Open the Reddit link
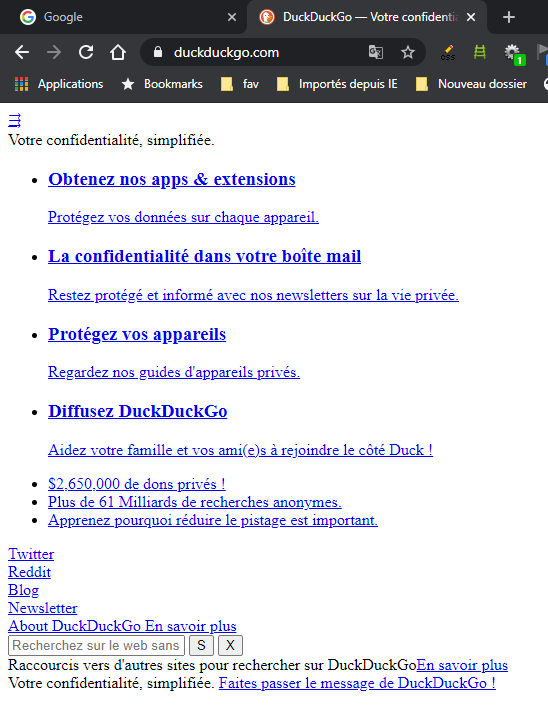548x710 pixels. 29,572
